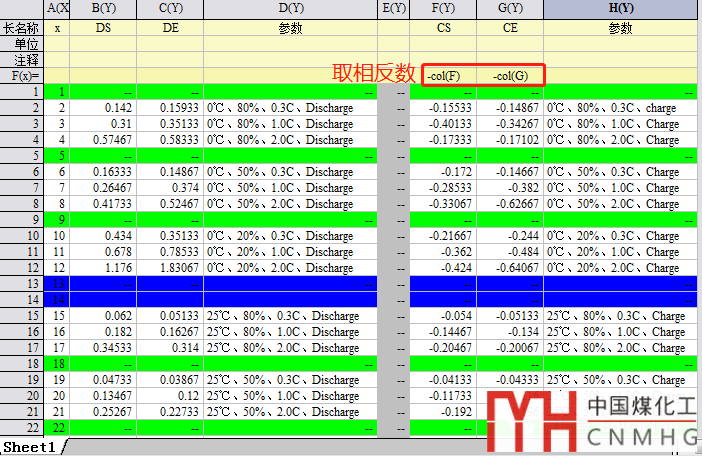Select the 长名称 row label
This screenshot has height=457, width=702.
[x=23, y=28]
